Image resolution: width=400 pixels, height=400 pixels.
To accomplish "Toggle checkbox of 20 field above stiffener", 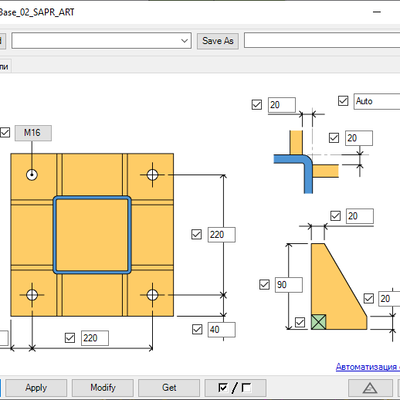I will tap(336, 216).
